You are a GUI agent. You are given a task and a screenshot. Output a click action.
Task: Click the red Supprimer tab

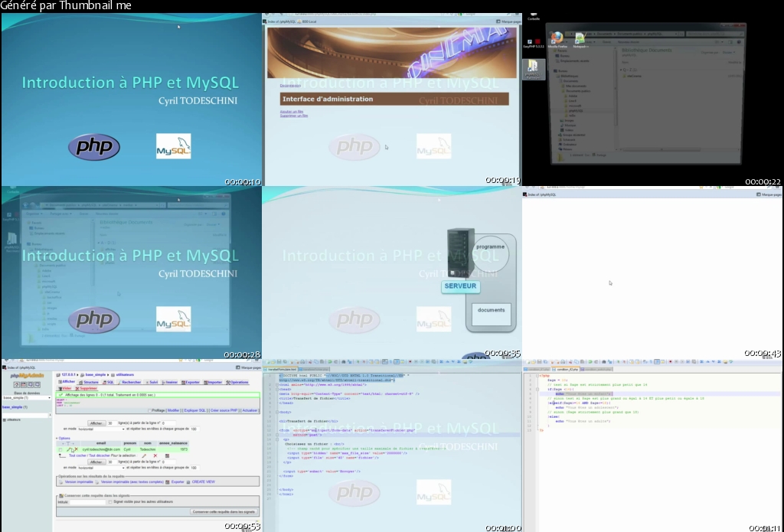[x=86, y=389]
